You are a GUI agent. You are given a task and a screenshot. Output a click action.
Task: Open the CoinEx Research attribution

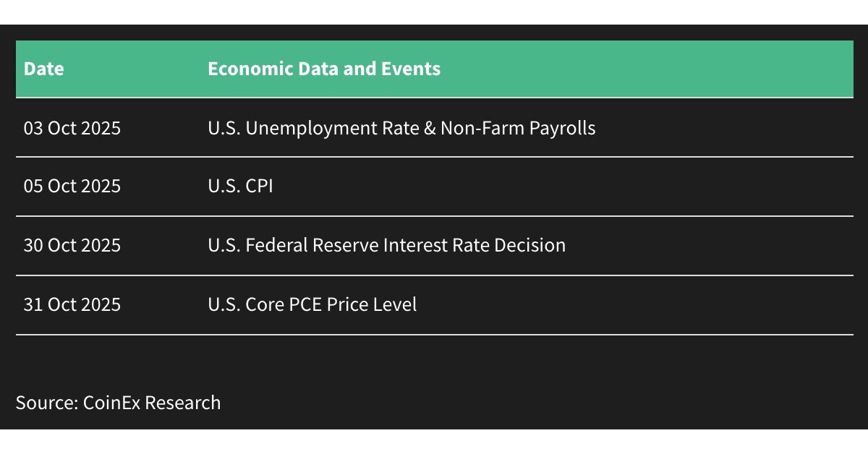152,403
